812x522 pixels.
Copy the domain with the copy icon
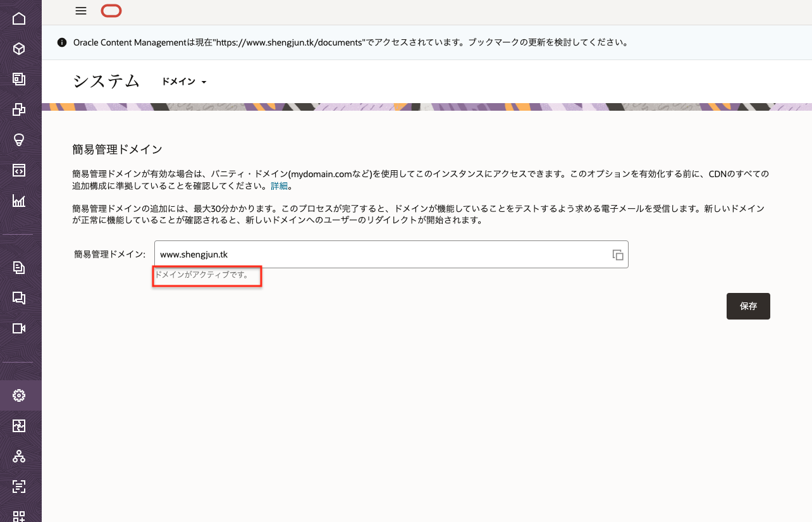point(617,254)
